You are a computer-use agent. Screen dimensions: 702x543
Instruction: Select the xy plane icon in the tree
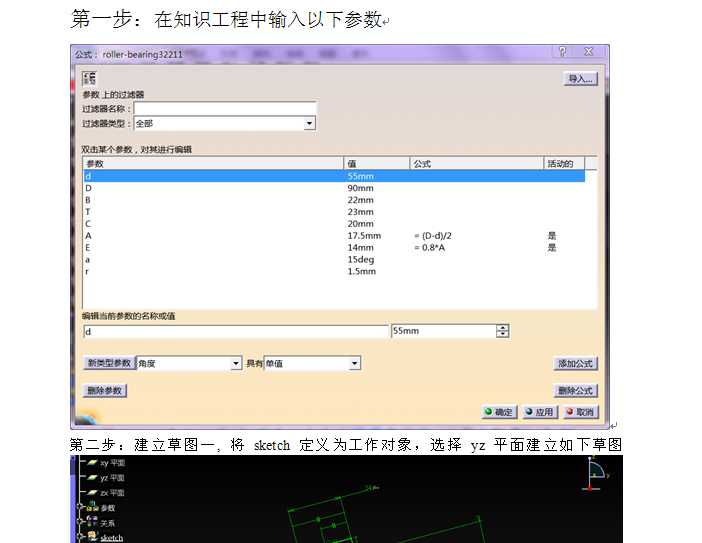coord(92,463)
